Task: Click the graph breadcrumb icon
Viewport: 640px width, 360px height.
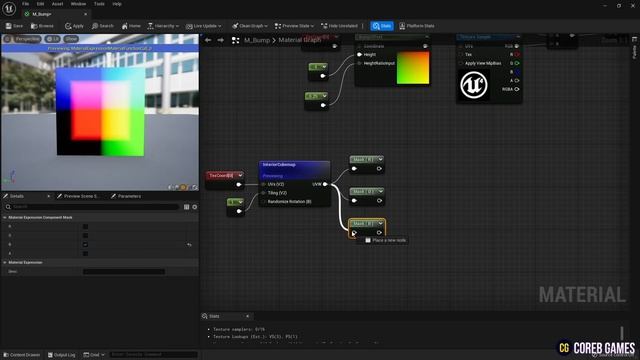Action: 236,40
